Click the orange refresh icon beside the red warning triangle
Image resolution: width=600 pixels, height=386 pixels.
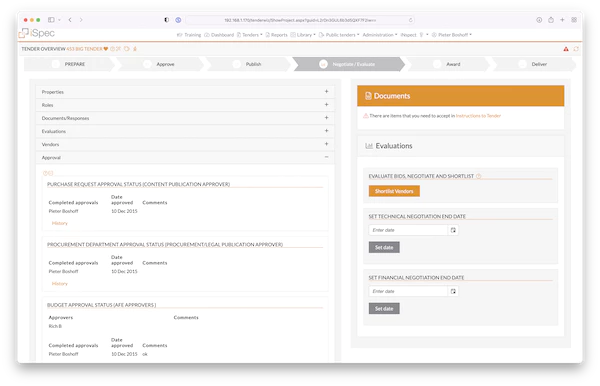576,49
